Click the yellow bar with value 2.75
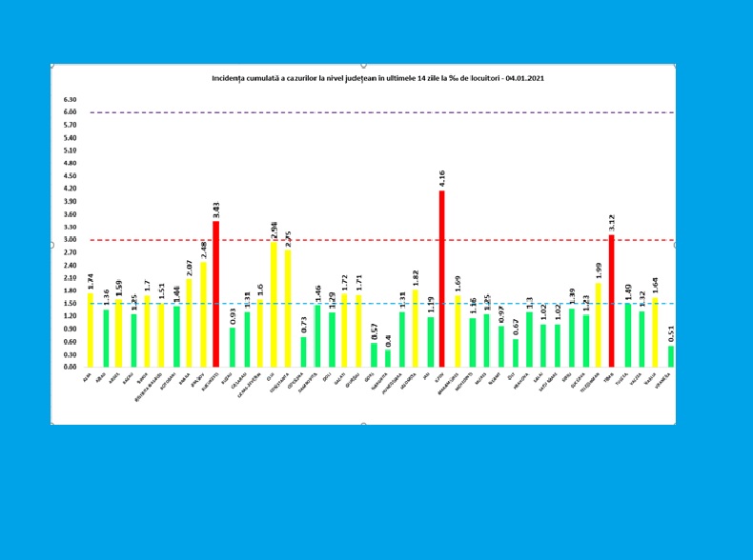Image resolution: width=753 pixels, height=560 pixels. (x=287, y=308)
